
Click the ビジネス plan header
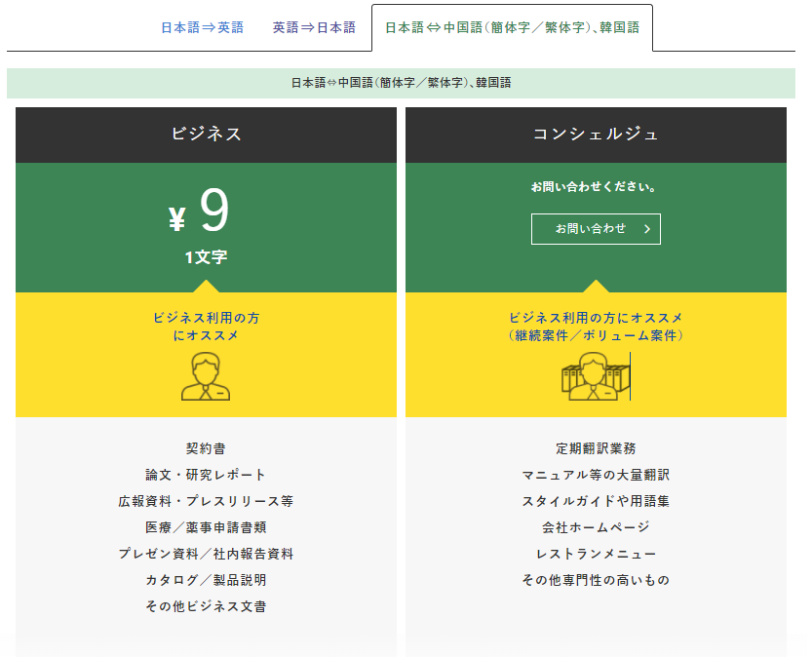206,135
